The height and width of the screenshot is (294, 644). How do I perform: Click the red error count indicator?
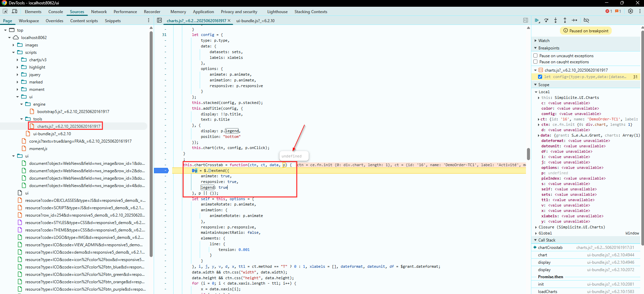(x=609, y=11)
